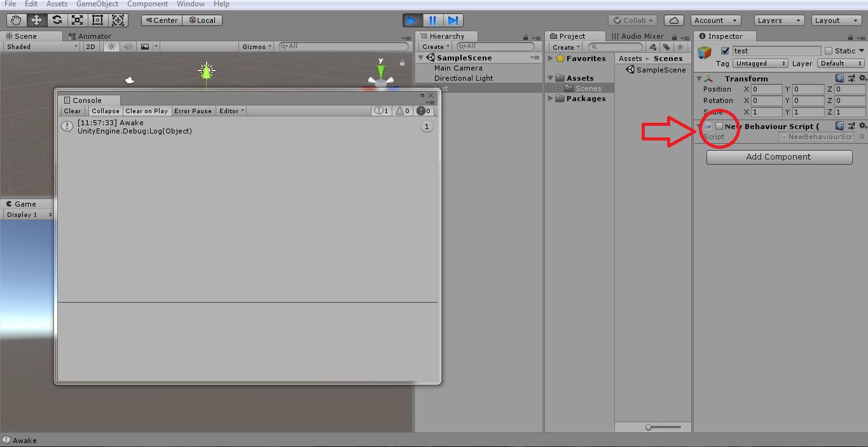Expand the Packages folder
Screen dimensions: 868x447
tap(551, 99)
